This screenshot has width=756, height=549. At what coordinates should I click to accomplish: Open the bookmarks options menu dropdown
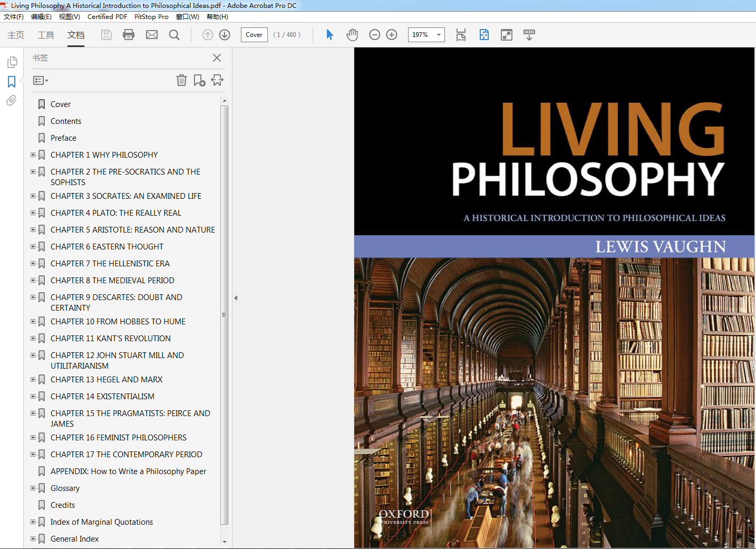tap(41, 81)
